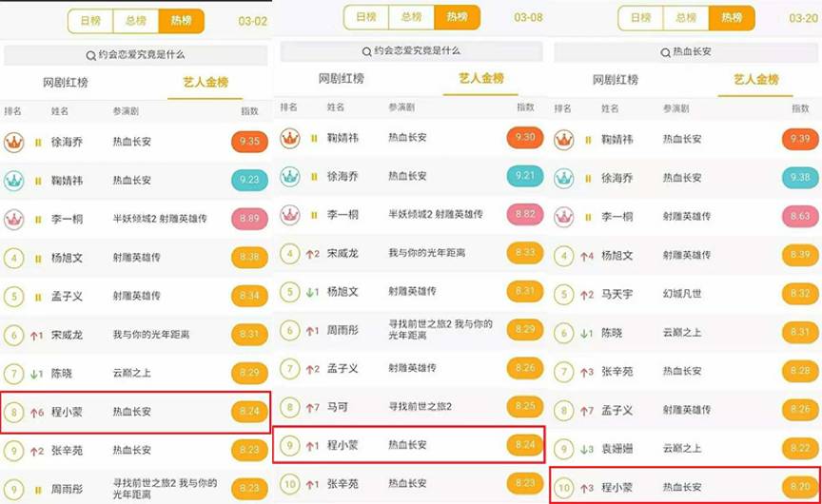Open 程小蒙's name in the 03-20 ranking
This screenshot has height=504, width=822.
pos(619,487)
